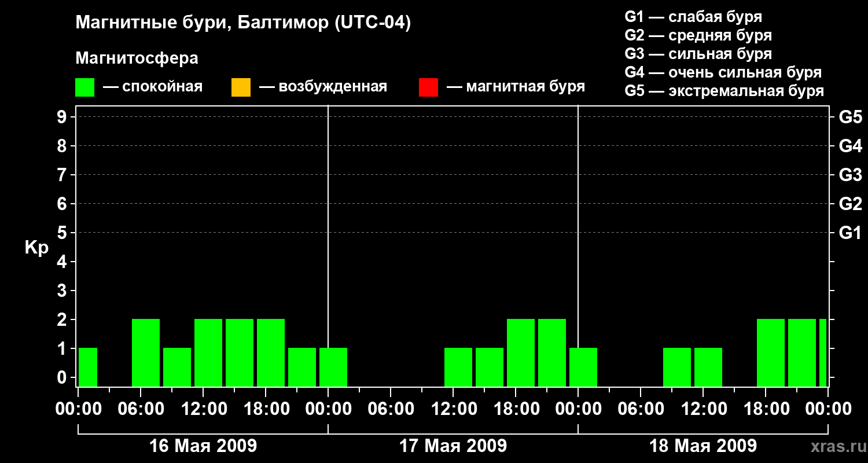
Task: Click the red 'магнитная буря' legend swatch
Action: (428, 87)
